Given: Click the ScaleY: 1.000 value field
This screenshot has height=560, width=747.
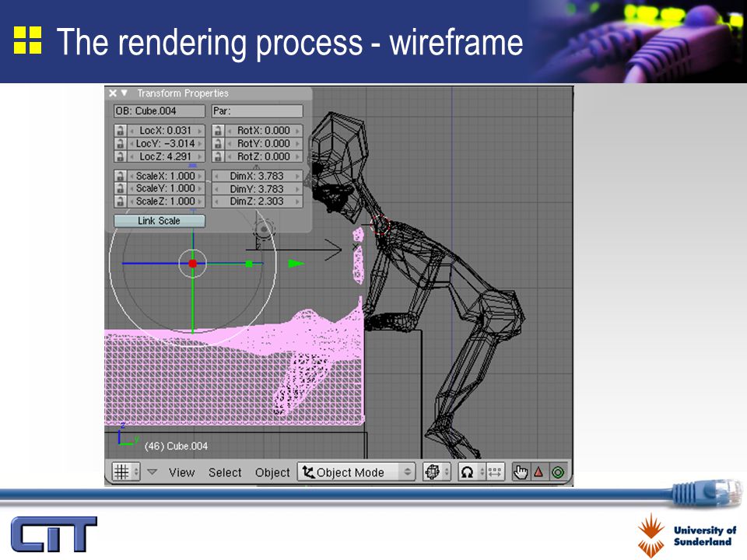Looking at the screenshot, I should [166, 188].
